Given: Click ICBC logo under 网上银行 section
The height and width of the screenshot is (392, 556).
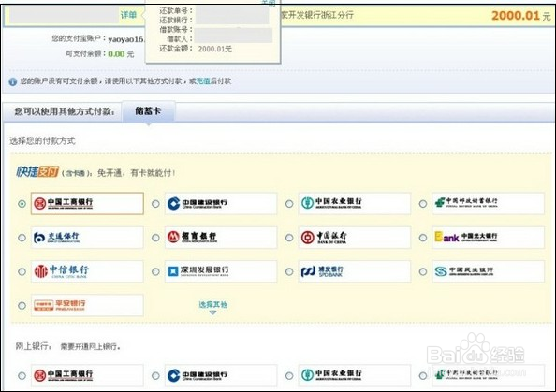Looking at the screenshot, I should pyautogui.click(x=87, y=375).
